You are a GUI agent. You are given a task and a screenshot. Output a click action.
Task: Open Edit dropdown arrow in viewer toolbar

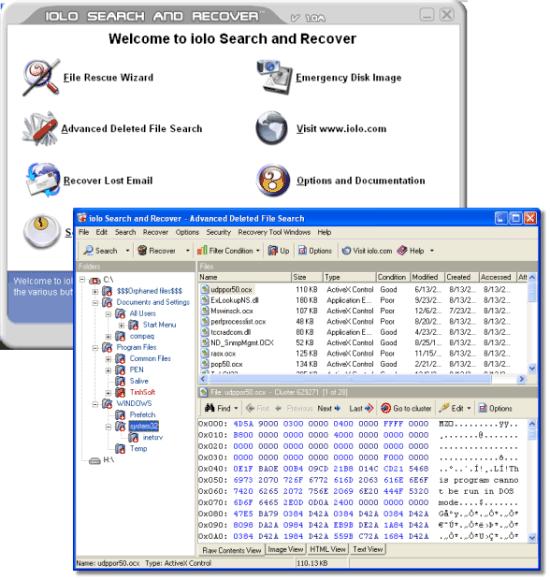(469, 408)
